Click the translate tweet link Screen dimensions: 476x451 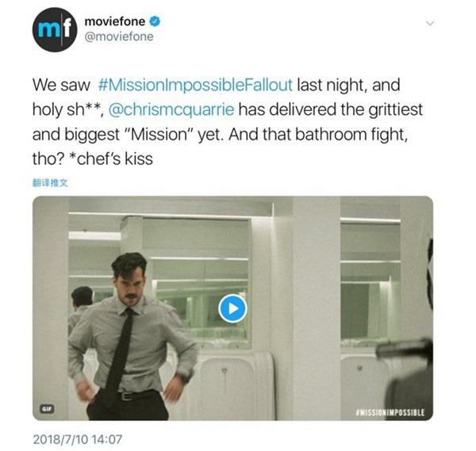50,183
